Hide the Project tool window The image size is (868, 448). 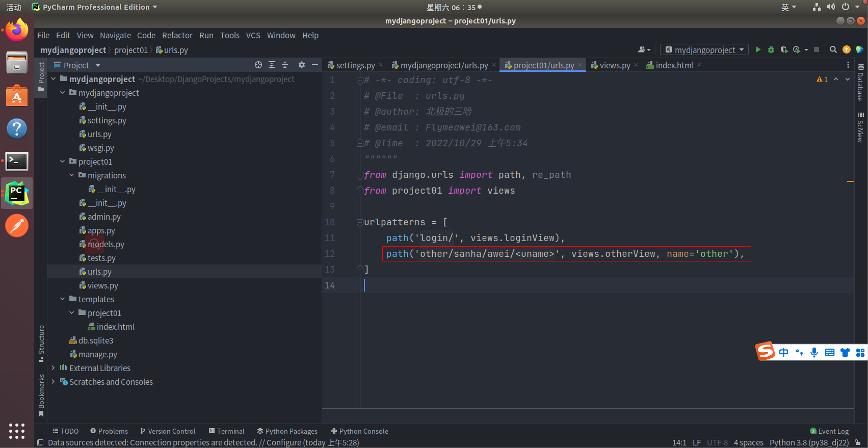(315, 65)
